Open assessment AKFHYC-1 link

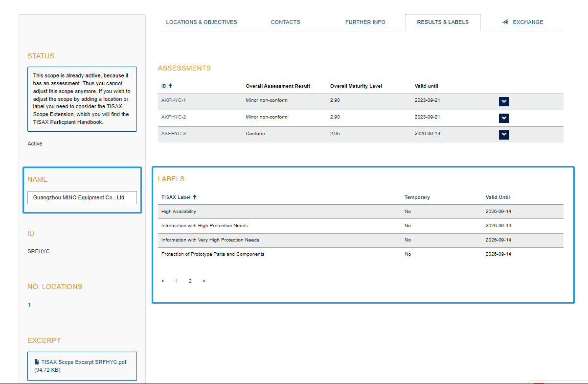pyautogui.click(x=174, y=100)
